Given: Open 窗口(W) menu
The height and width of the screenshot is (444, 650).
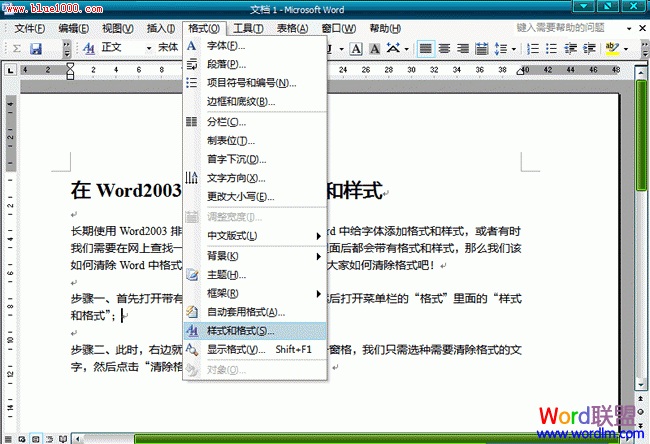Looking at the screenshot, I should click(339, 29).
